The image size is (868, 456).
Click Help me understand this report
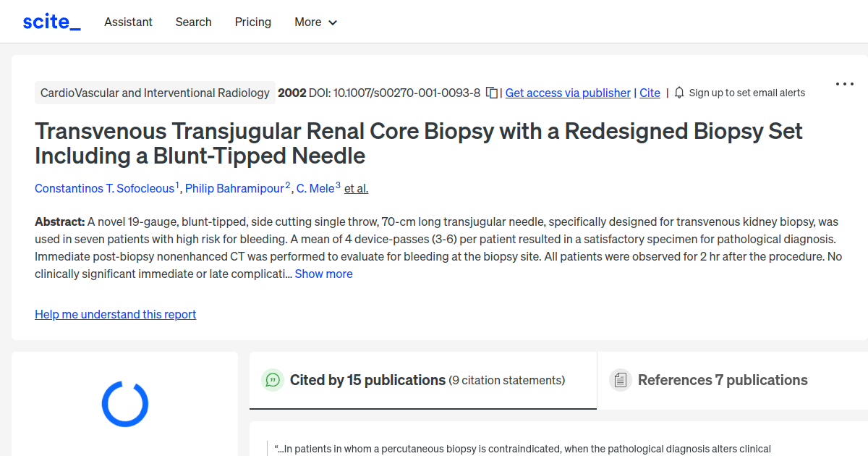(115, 314)
